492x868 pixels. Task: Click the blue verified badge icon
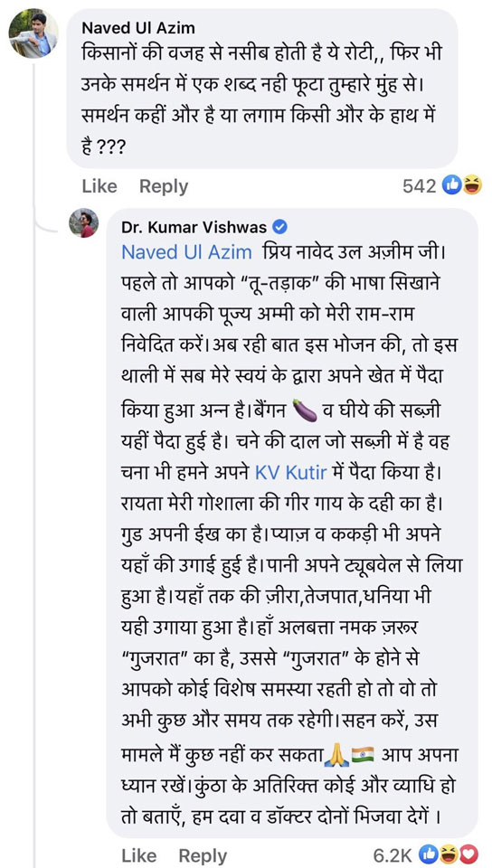click(280, 226)
